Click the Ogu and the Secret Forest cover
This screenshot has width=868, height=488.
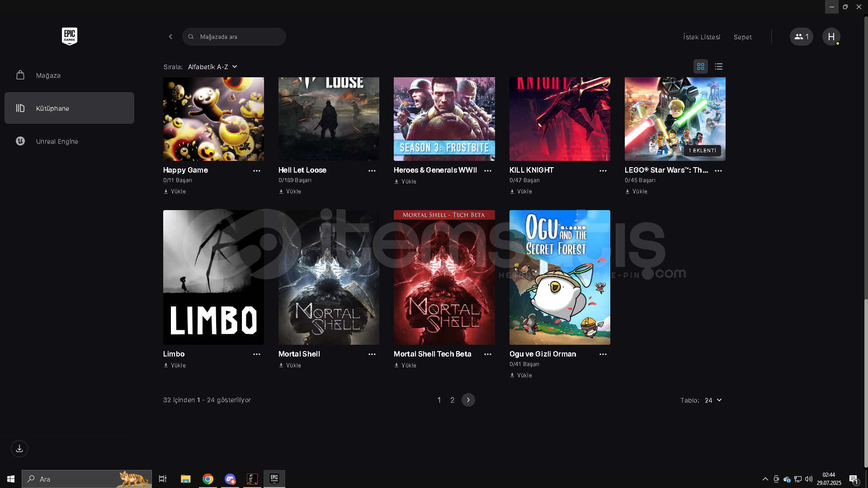(x=560, y=277)
